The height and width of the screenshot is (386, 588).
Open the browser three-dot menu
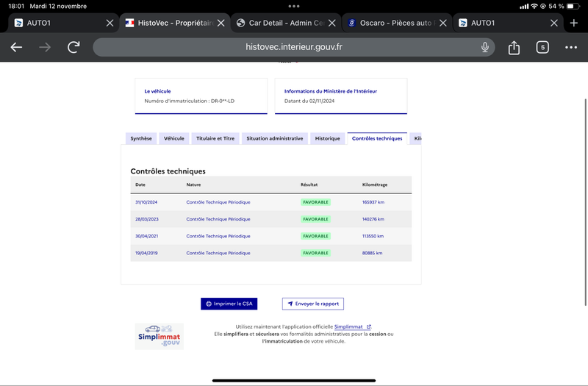point(571,47)
